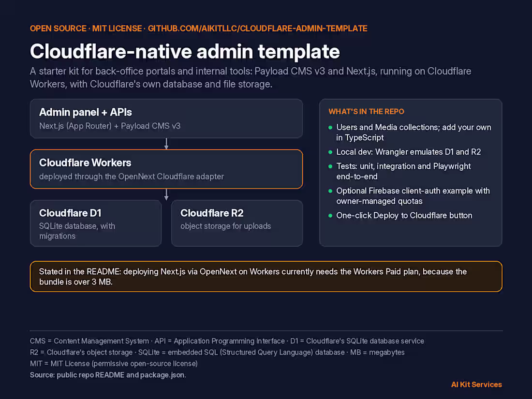532x399 pixels.
Task: Select the Cloudflare-native admin template heading
Action: pyautogui.click(x=185, y=52)
